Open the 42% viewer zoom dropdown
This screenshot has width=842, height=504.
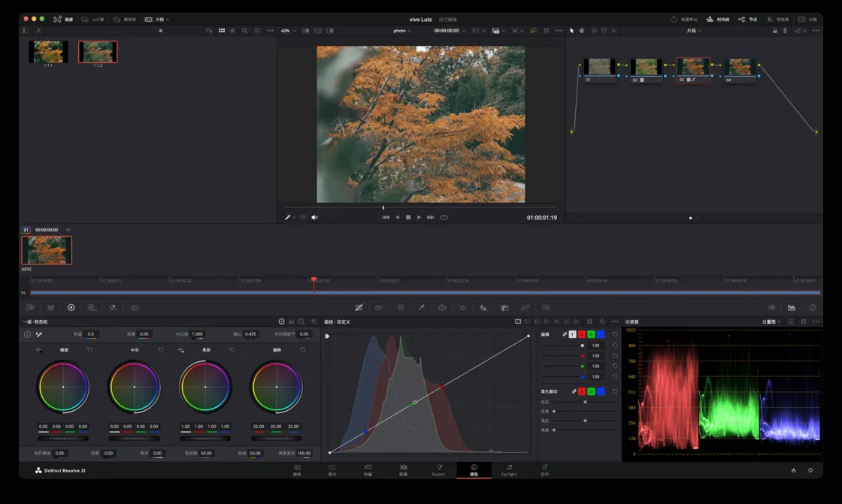(289, 31)
